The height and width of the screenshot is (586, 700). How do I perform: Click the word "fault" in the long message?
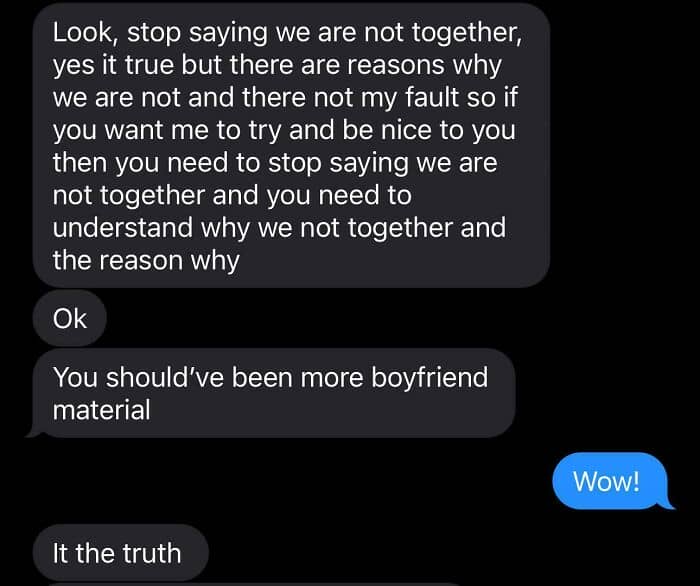pos(432,98)
